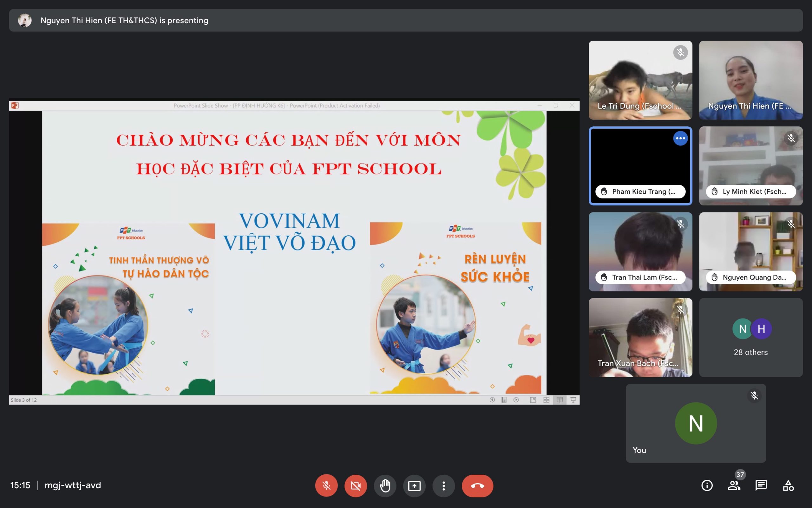Viewport: 812px width, 508px height.
Task: Click Tran Xuan Bach's muted mic icon
Action: point(680,310)
